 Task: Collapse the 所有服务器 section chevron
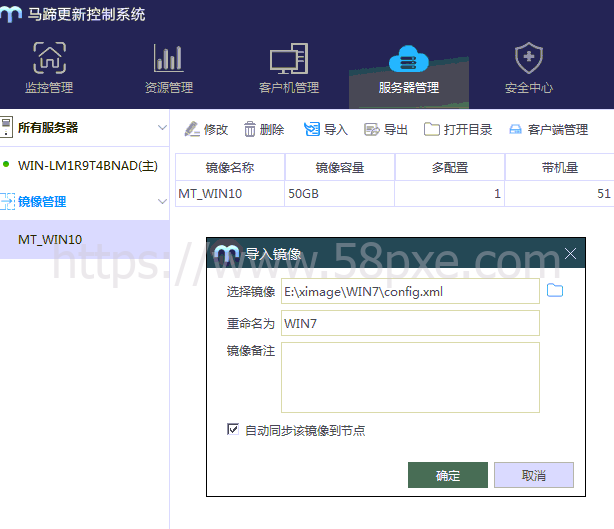tap(162, 128)
